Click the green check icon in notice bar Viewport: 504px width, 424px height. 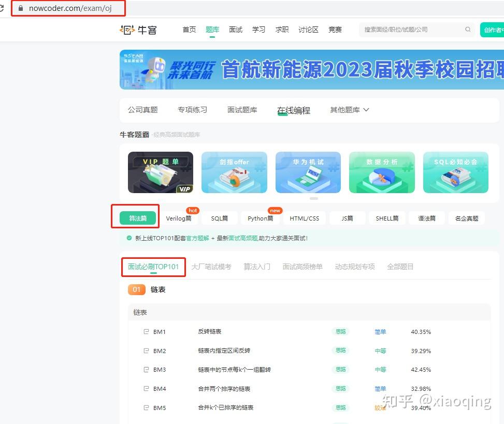click(x=129, y=238)
